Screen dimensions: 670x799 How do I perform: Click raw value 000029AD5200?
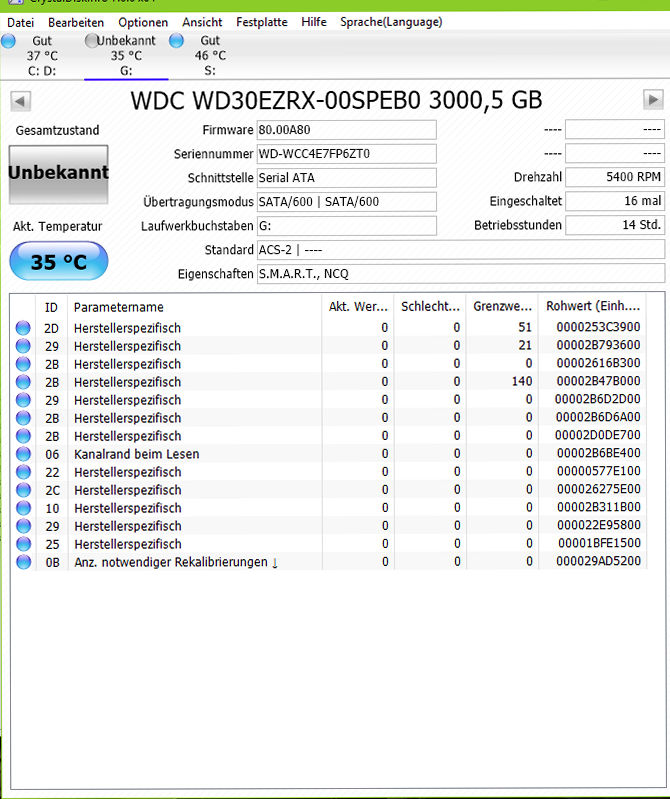pyautogui.click(x=598, y=561)
